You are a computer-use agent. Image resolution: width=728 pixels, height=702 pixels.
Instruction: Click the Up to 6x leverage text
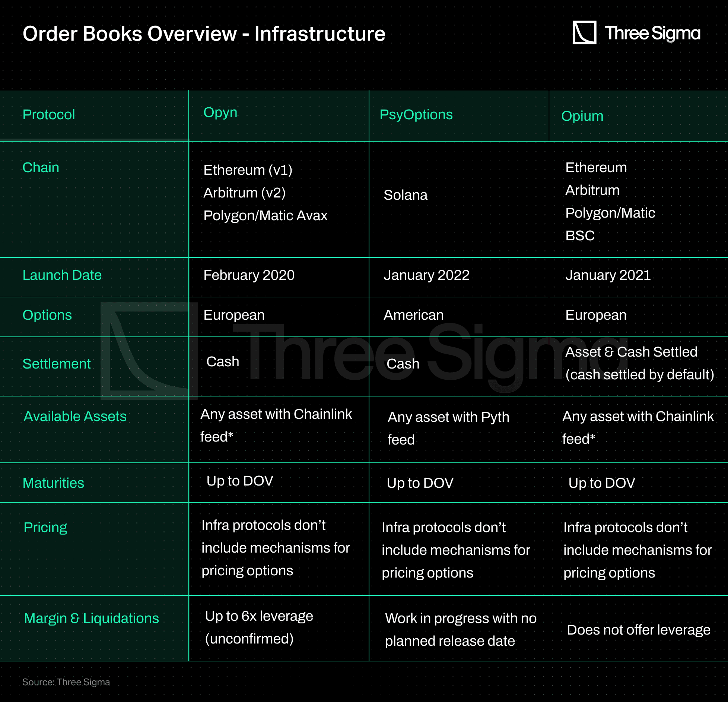[259, 616]
